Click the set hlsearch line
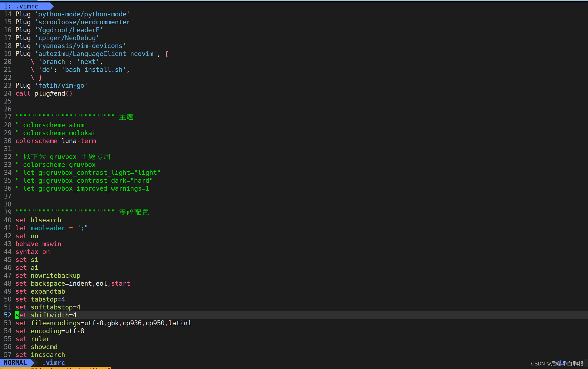The height and width of the screenshot is (369, 588). [38, 220]
